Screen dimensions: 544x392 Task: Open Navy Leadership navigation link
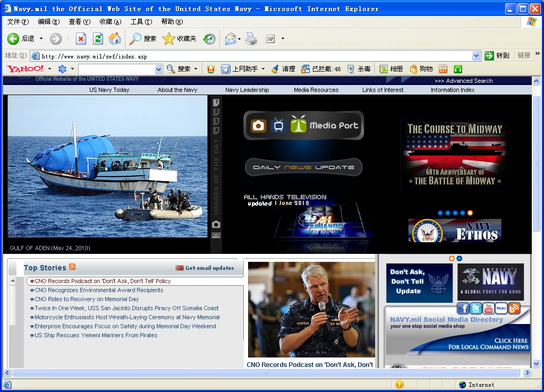pyautogui.click(x=247, y=90)
